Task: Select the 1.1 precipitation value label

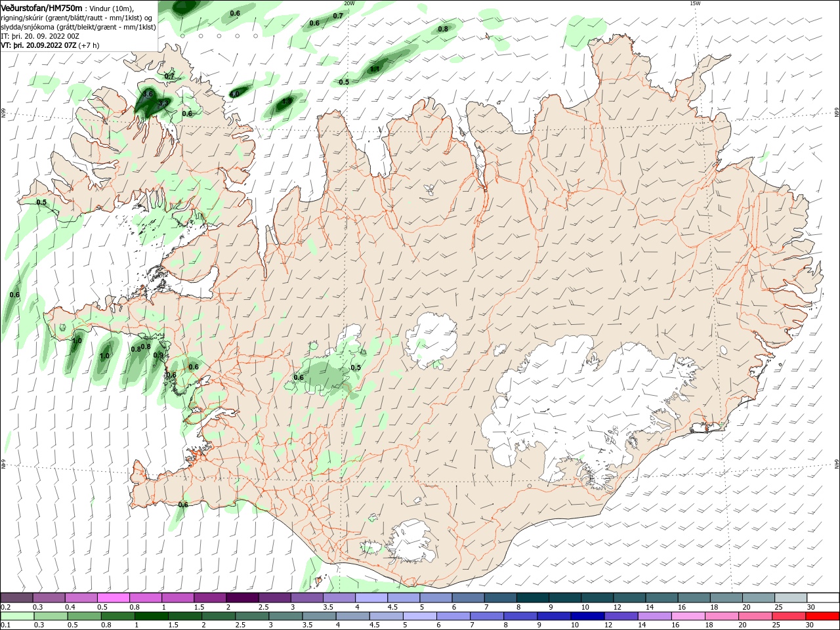Action: click(375, 69)
